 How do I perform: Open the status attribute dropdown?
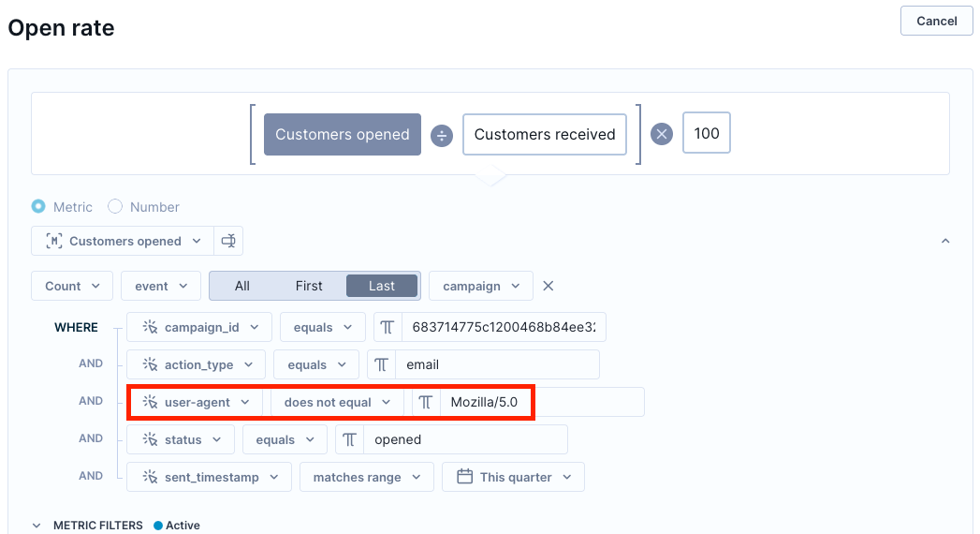click(181, 439)
